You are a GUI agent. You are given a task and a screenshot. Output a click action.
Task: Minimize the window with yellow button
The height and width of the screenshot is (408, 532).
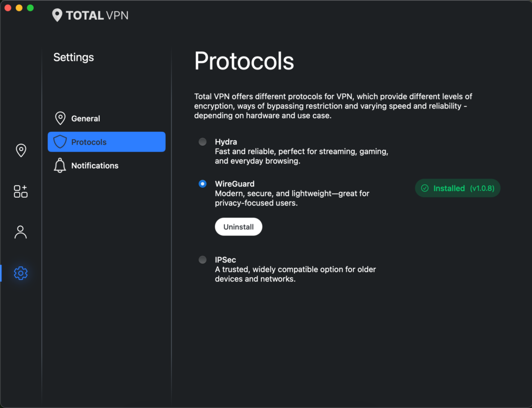pyautogui.click(x=19, y=8)
